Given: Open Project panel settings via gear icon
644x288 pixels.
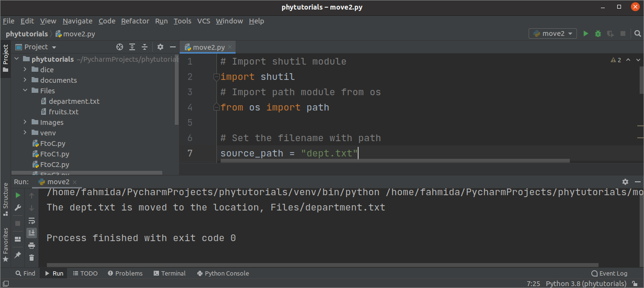Looking at the screenshot, I should click(160, 47).
